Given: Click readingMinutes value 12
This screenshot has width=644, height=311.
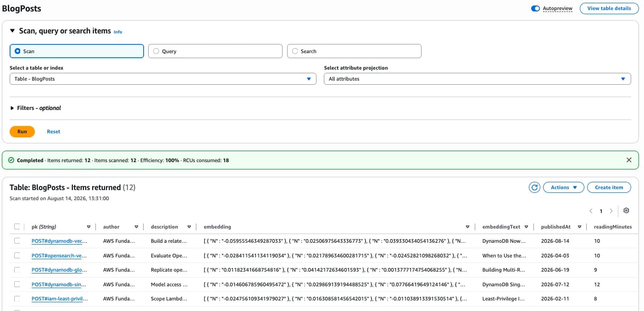Looking at the screenshot, I should pyautogui.click(x=597, y=284).
